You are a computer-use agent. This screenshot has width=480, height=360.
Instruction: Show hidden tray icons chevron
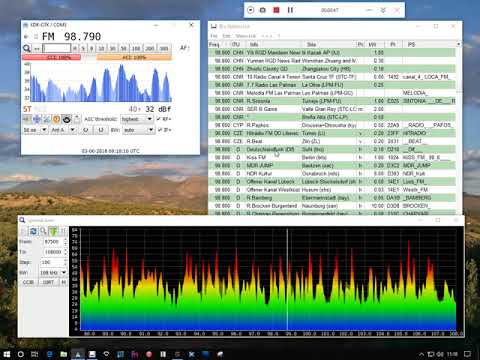421,354
